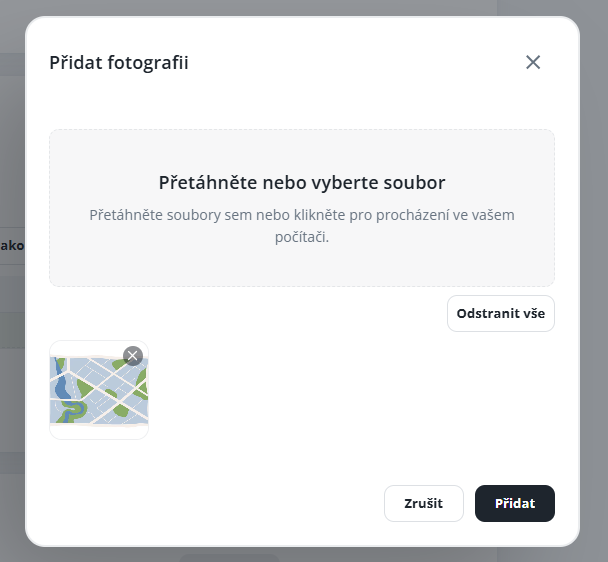The height and width of the screenshot is (562, 608).
Task: Click the dimmed gray bar below the dialog
Action: 228,555
